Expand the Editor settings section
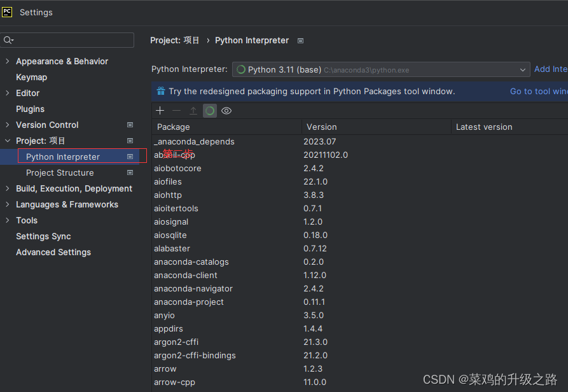 coord(8,93)
